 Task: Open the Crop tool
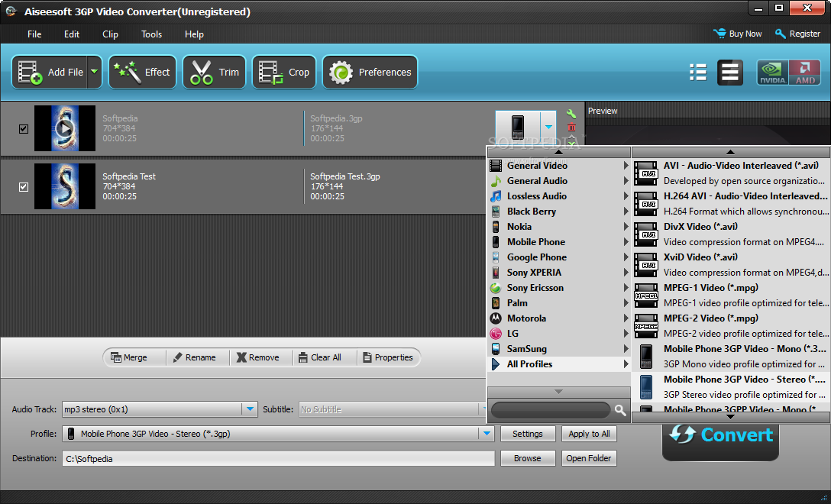(283, 72)
